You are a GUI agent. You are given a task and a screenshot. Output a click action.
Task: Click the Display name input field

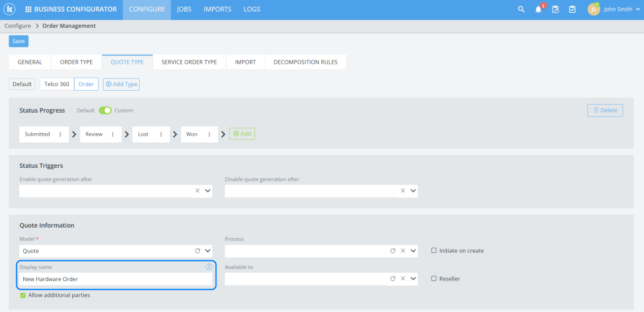(116, 279)
